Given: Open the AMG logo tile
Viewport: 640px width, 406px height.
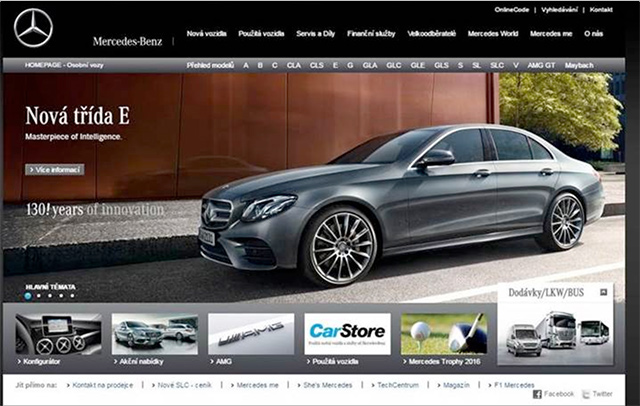Looking at the screenshot, I should [x=251, y=334].
